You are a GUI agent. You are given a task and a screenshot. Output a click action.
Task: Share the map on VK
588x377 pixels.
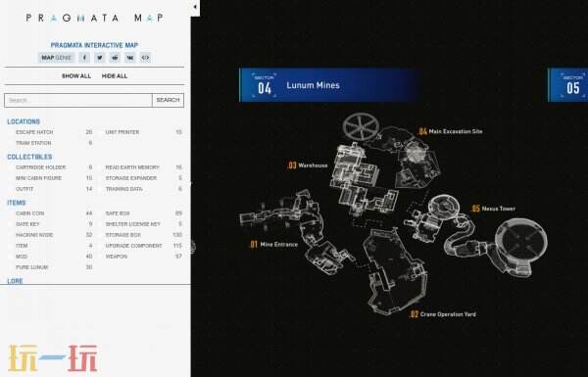coord(130,58)
